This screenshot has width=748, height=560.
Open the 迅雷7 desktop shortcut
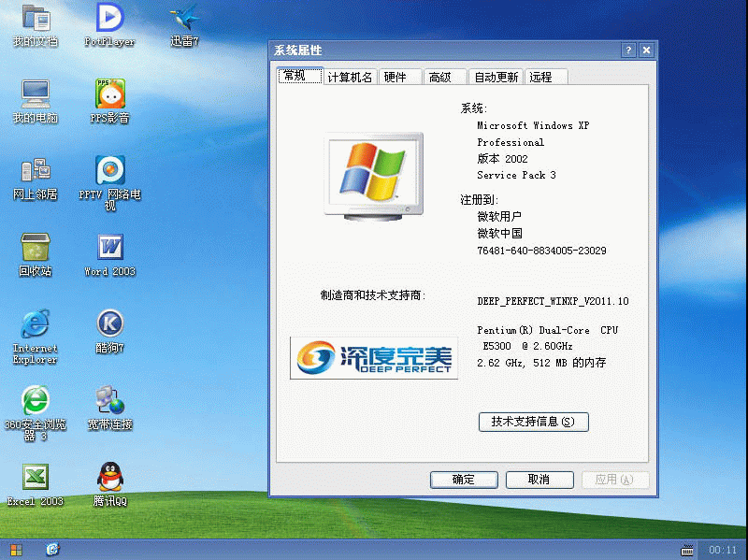coord(184,25)
